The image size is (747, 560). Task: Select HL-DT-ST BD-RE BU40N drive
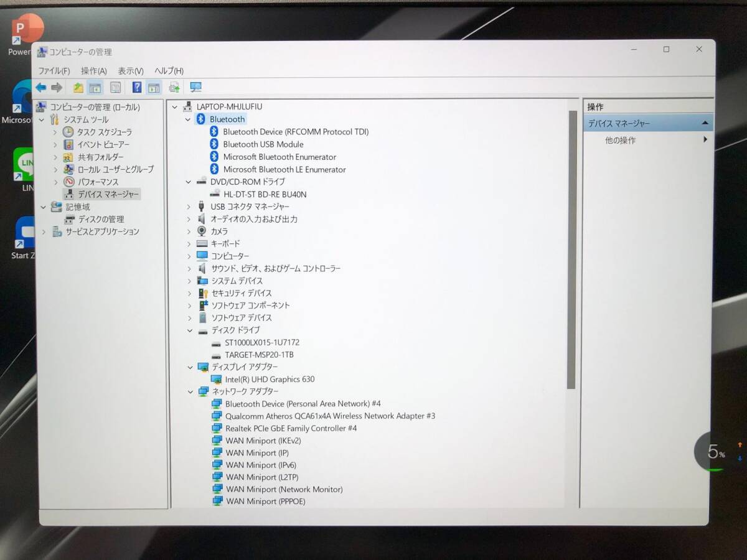(265, 194)
